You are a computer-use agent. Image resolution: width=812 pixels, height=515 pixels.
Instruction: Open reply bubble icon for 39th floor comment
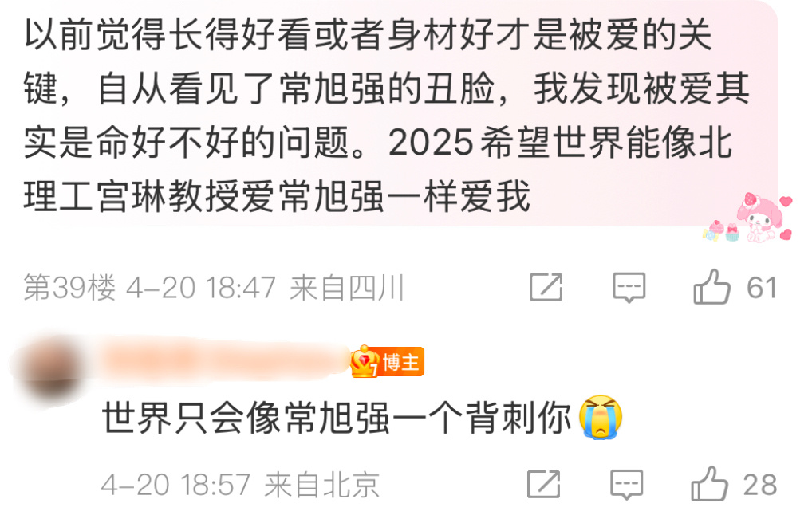point(629,287)
